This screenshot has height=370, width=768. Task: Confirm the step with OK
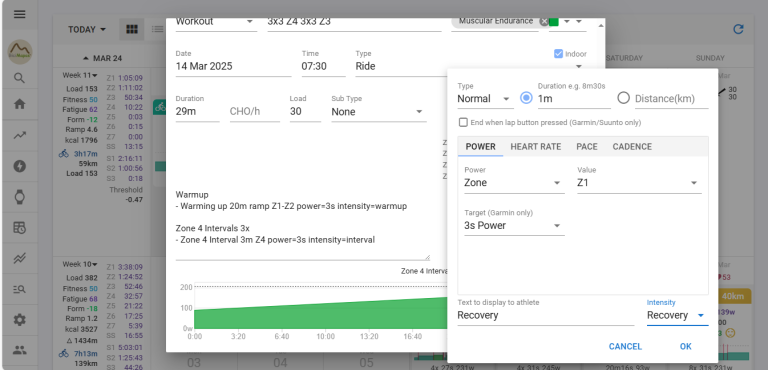tap(686, 346)
